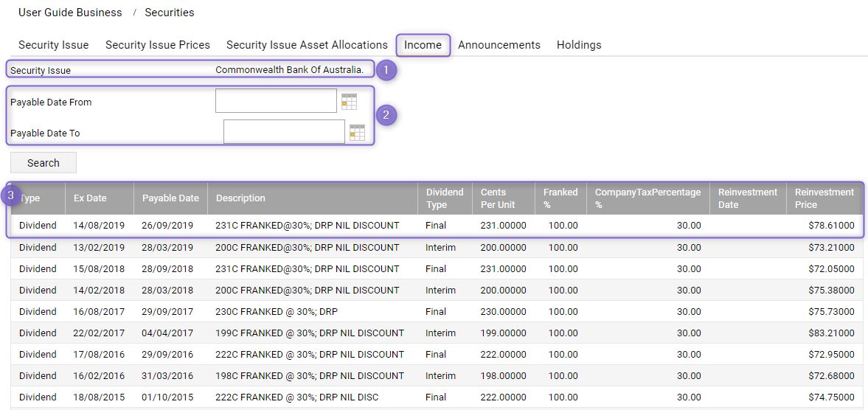Click Payable Date 28/03/2019
This screenshot has height=410, width=868.
tap(167, 247)
